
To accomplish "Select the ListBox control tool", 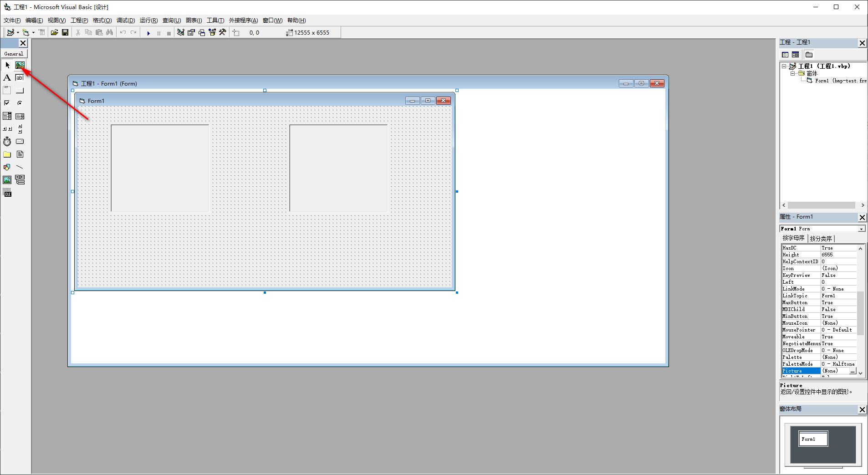I will (x=20, y=116).
